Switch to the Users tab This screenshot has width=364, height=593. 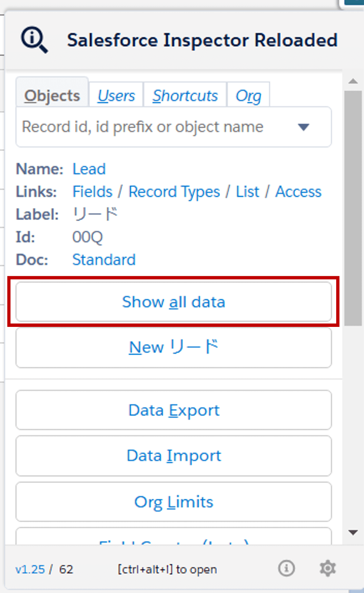click(x=116, y=95)
